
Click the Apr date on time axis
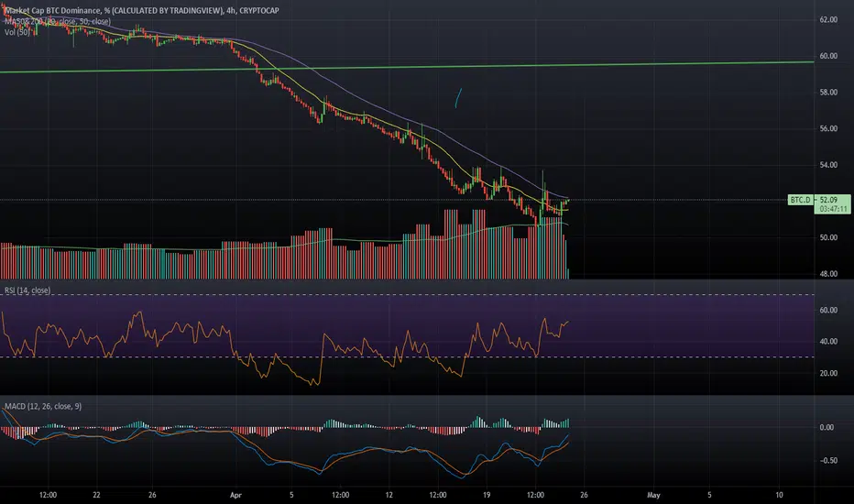coord(235,495)
